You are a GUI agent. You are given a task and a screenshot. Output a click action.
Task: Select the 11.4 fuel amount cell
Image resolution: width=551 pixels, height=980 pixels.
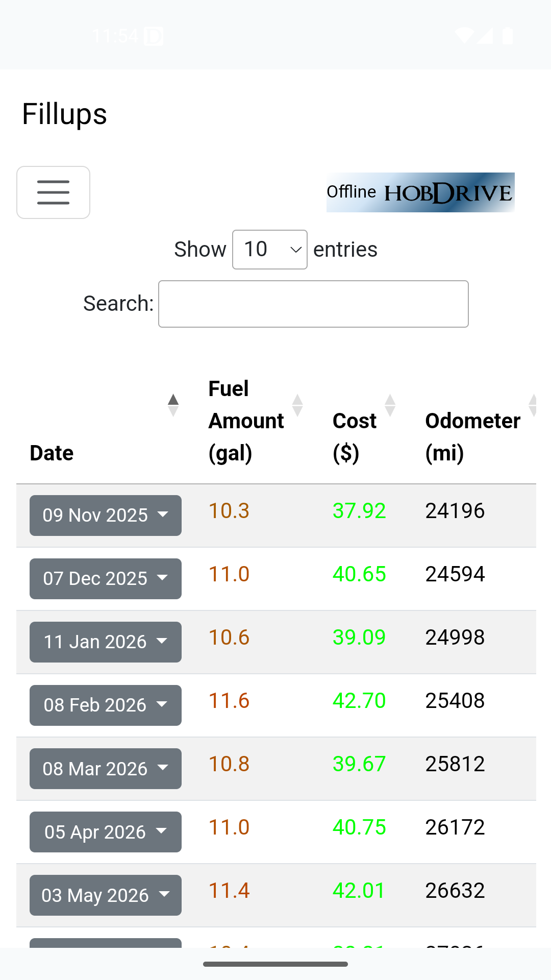pos(229,891)
